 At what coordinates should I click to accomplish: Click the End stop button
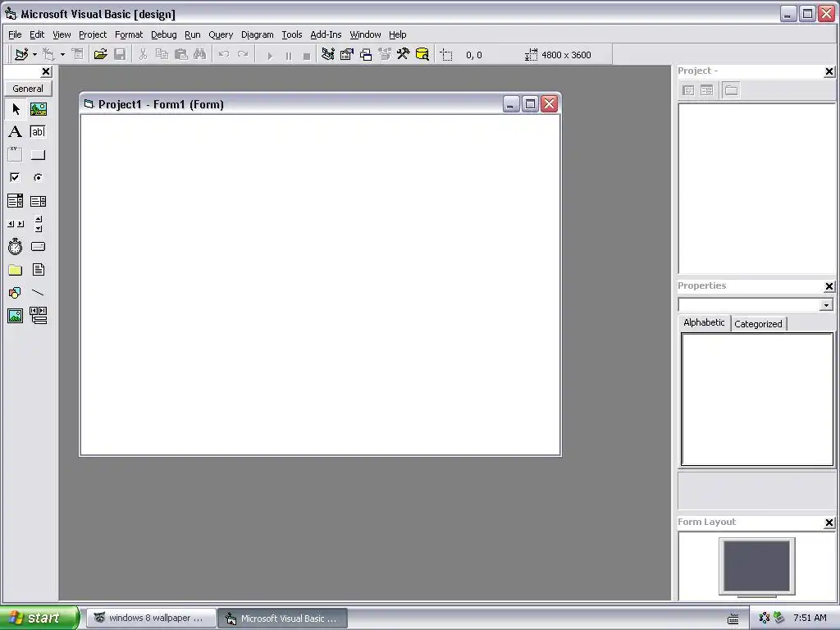[307, 56]
